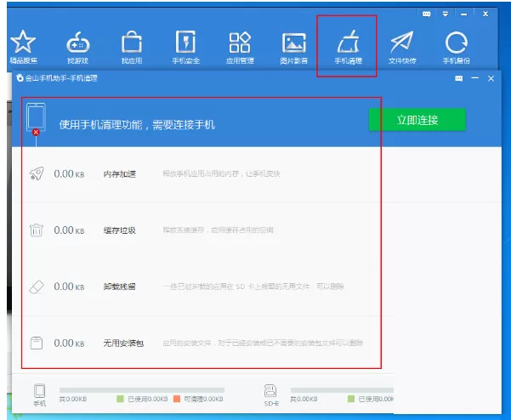The height and width of the screenshot is (420, 511).
Task: Select the 无用安装包 label
Action: [x=123, y=343]
